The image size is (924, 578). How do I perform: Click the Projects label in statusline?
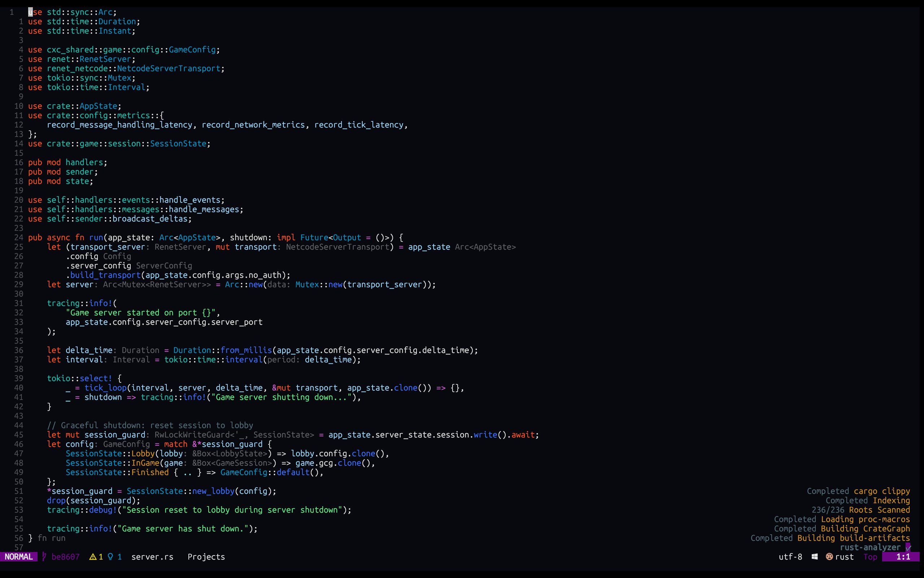pyautogui.click(x=206, y=557)
